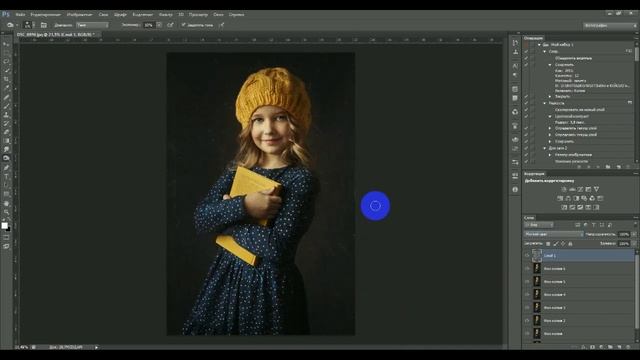Open layer styles fx icon
This screenshot has width=640, height=360.
coord(583,347)
